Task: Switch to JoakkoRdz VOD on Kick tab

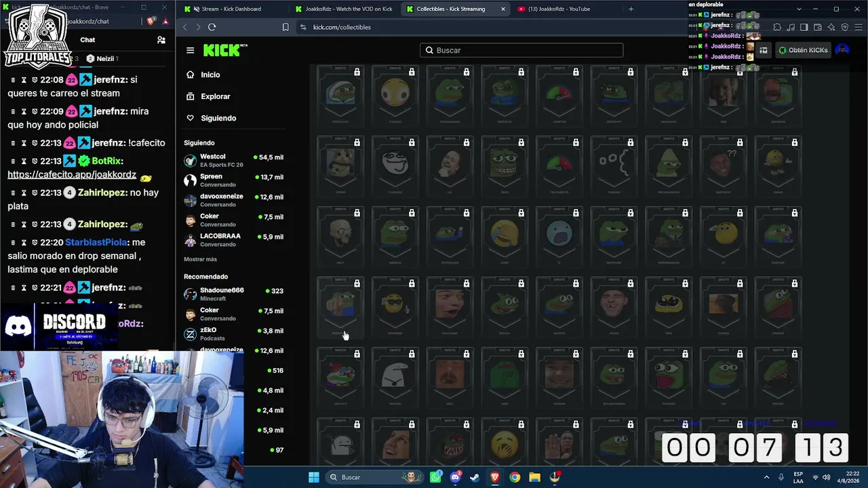Action: pos(343,9)
